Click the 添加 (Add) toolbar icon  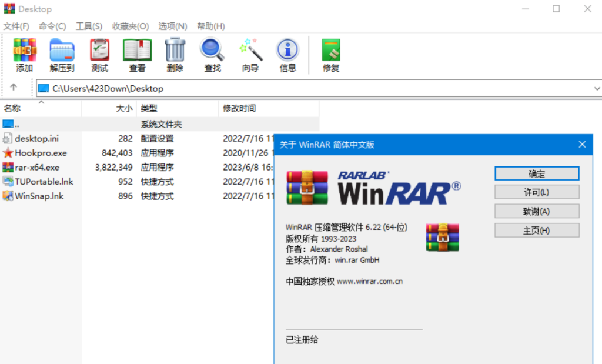point(25,51)
